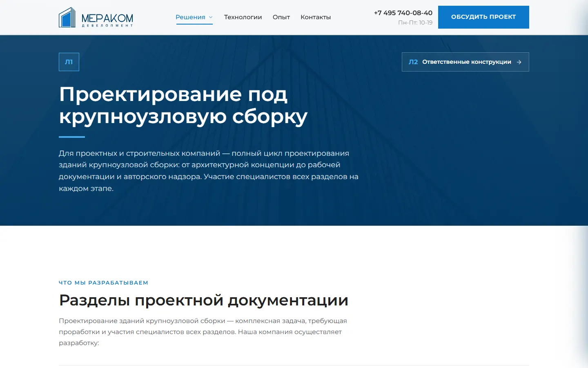Screen dimensions: 588x368
Task: Click the Обсудить проект button
Action: tap(483, 17)
